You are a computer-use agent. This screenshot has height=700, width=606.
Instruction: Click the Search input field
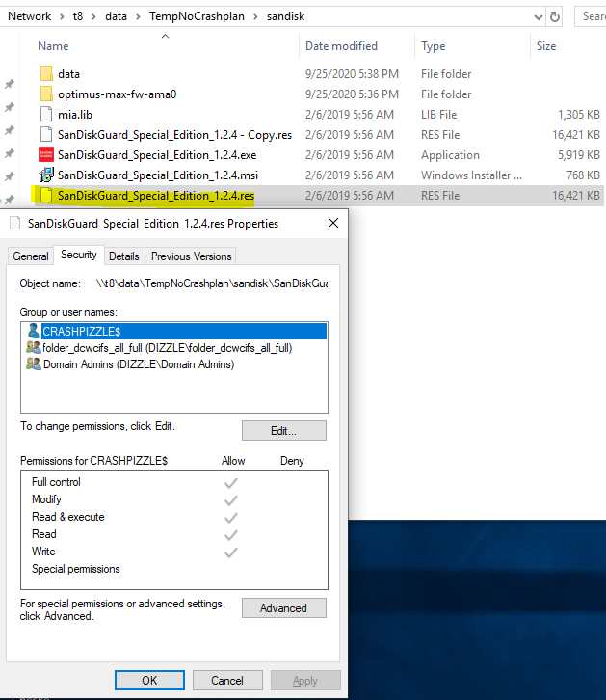(x=591, y=16)
